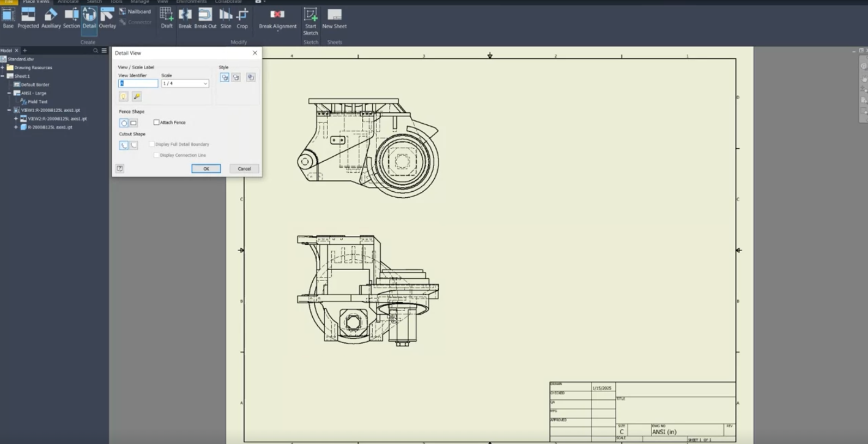Confirm the Detail View with OK

click(206, 169)
